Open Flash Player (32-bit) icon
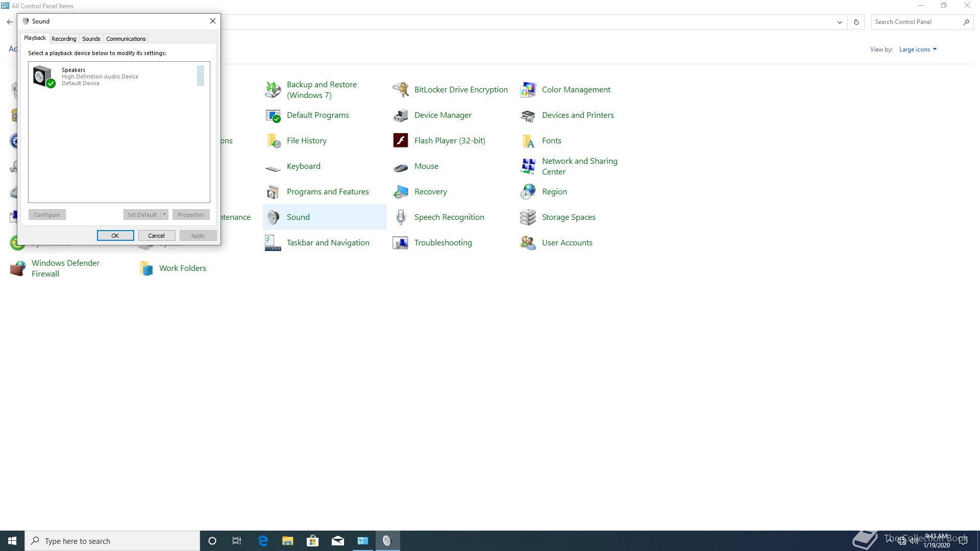Image resolution: width=980 pixels, height=551 pixels. click(401, 140)
